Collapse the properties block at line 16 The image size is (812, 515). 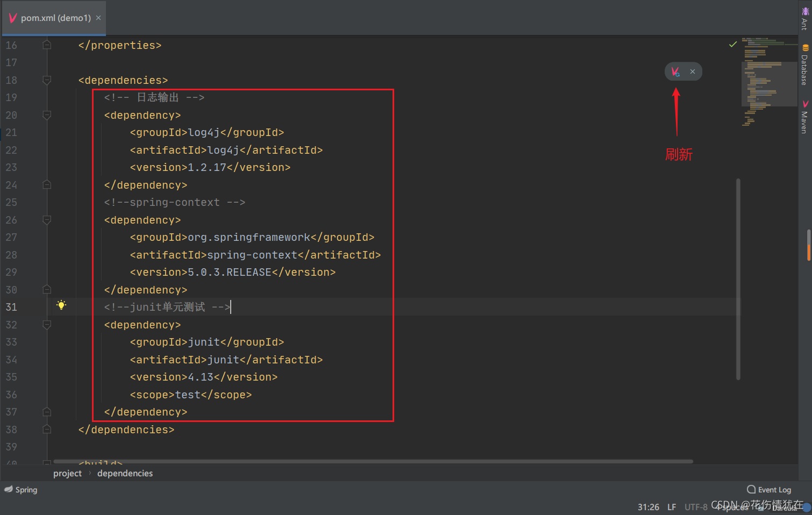(47, 45)
